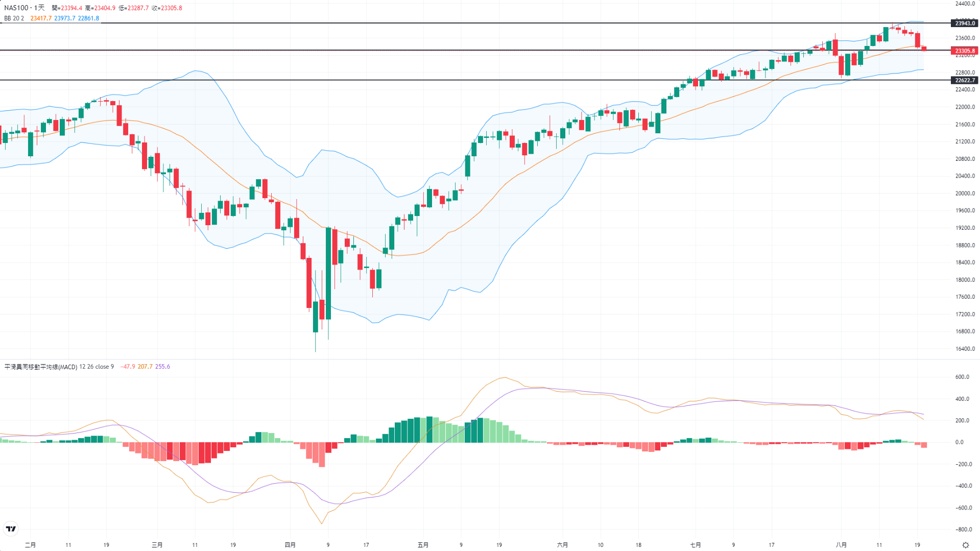Click the TradingView logo icon
The image size is (980, 551).
[x=11, y=529]
